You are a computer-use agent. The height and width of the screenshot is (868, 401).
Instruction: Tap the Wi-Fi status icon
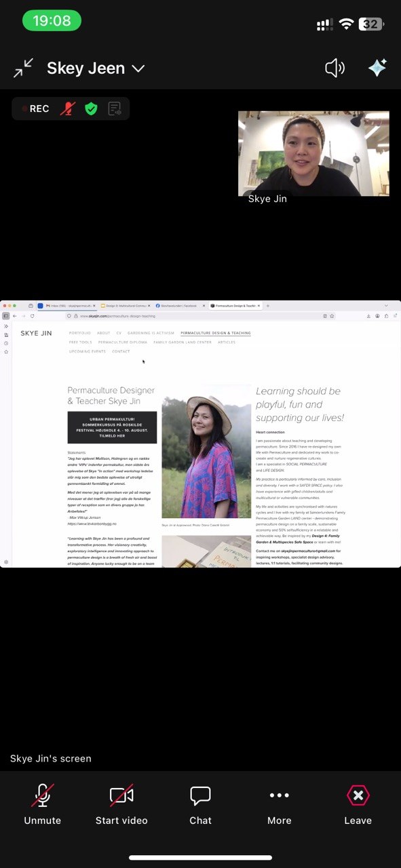[347, 24]
